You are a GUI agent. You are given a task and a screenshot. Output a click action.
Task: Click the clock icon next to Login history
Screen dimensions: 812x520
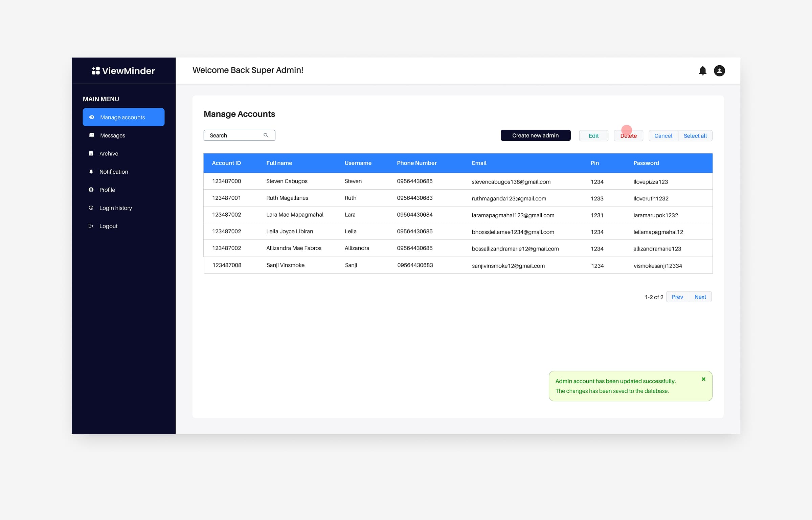click(x=91, y=208)
